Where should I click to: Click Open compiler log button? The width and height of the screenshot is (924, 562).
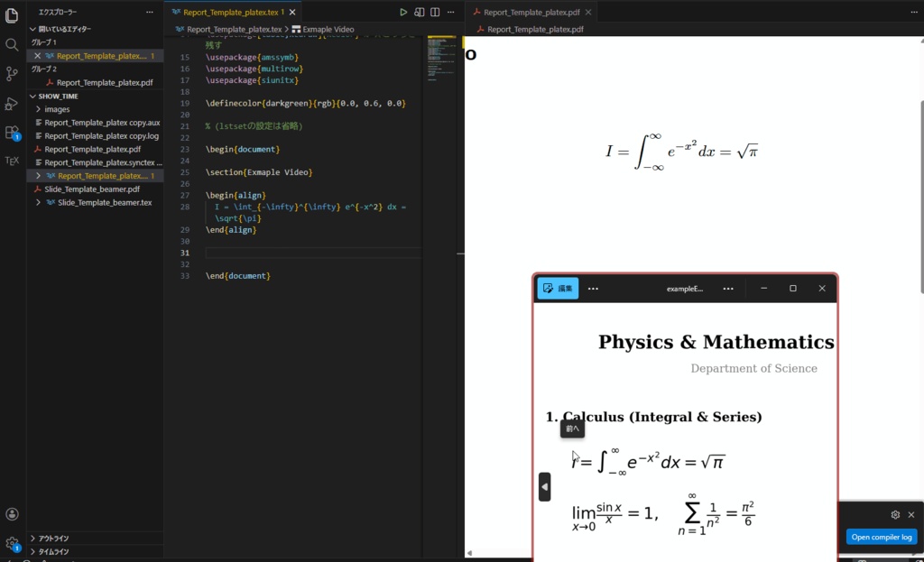pos(881,537)
